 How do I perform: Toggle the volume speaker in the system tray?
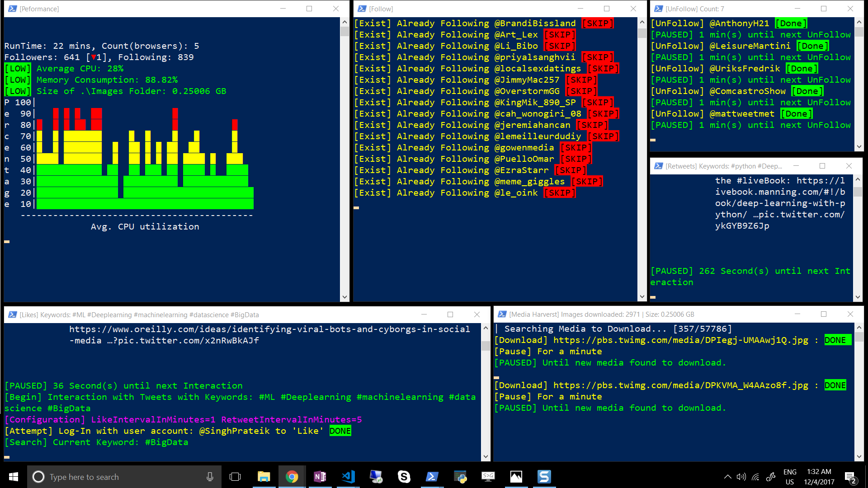point(741,477)
